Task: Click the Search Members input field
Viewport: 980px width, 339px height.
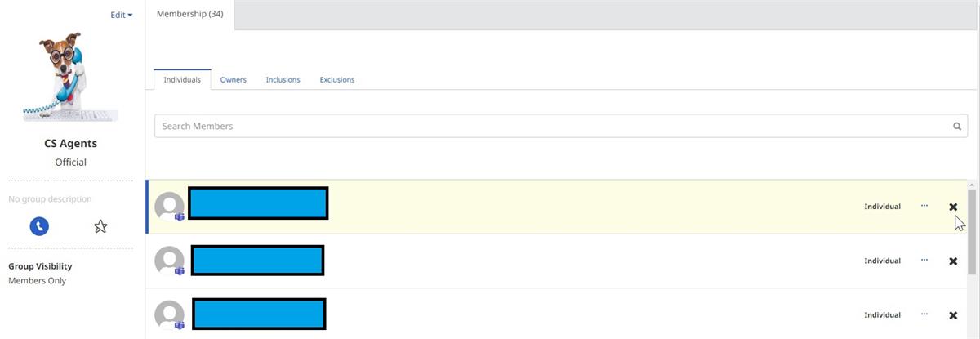Action: pyautogui.click(x=547, y=127)
